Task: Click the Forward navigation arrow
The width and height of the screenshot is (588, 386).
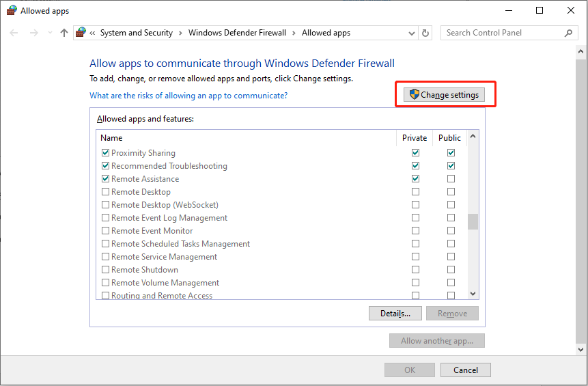Action: coord(33,33)
